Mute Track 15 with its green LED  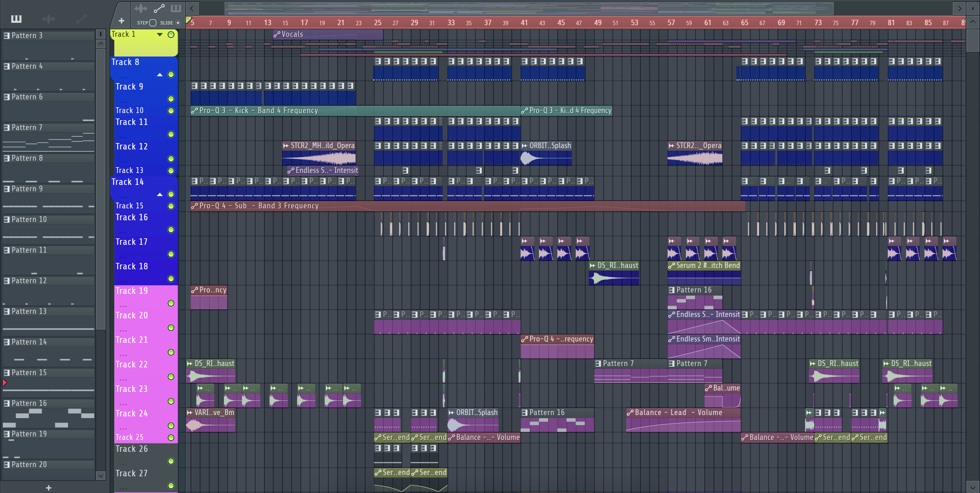pyautogui.click(x=171, y=206)
